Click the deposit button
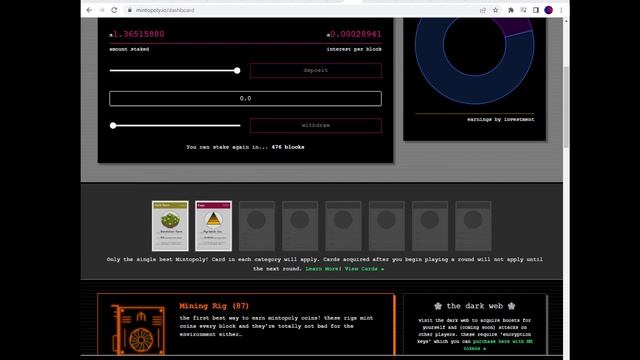The image size is (640, 360). tap(316, 70)
